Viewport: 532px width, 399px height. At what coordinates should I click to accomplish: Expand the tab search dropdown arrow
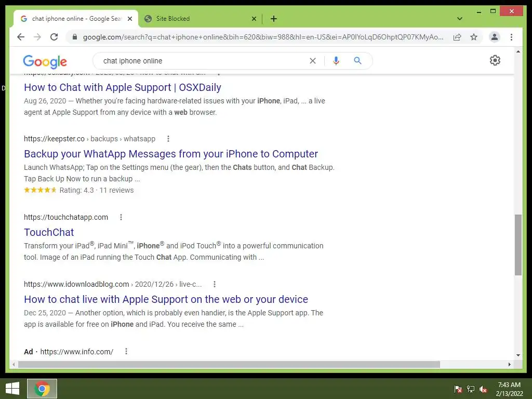[460, 19]
